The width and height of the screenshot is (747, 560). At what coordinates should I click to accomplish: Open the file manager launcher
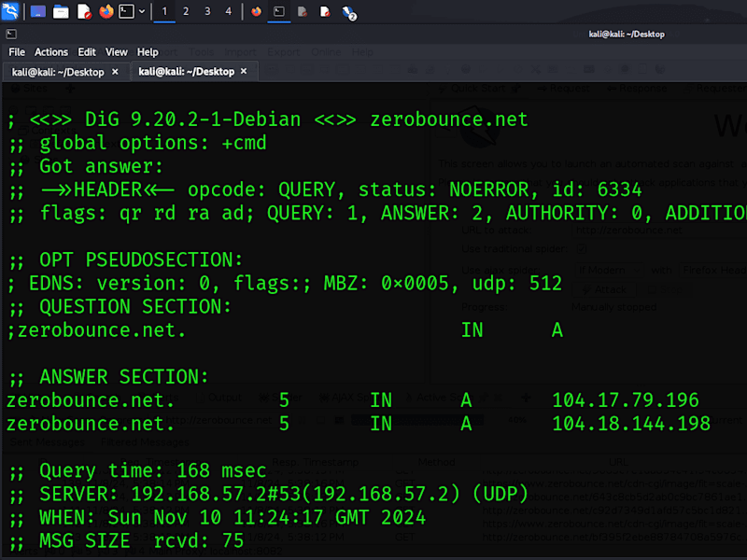point(61,11)
